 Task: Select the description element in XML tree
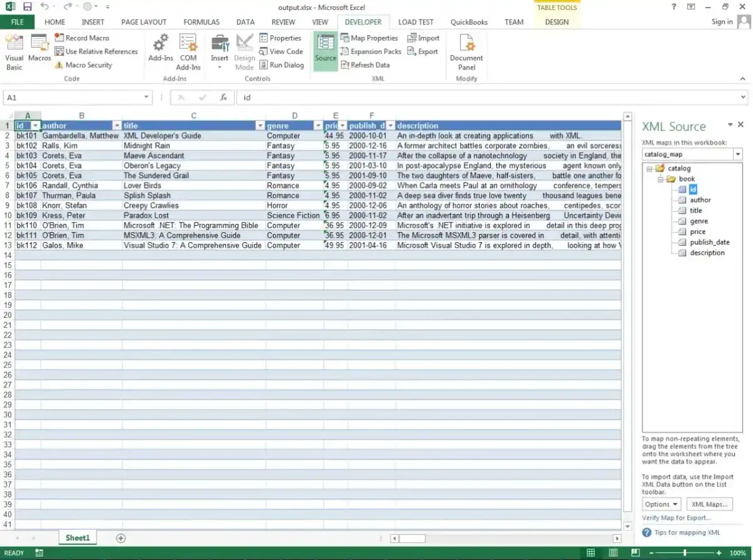(707, 253)
